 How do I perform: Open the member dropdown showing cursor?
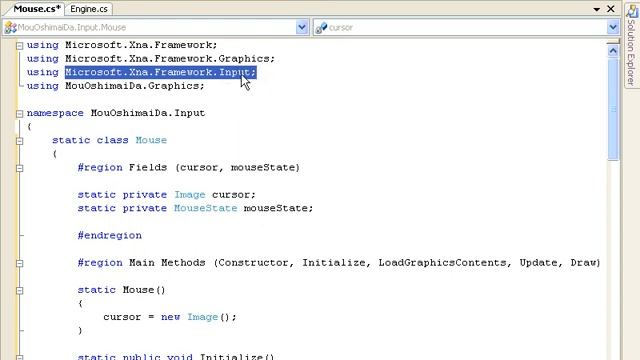pos(466,27)
